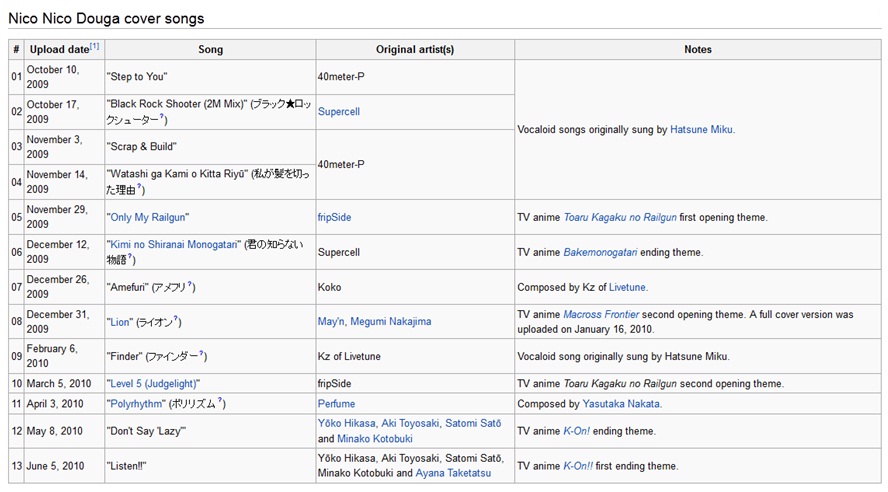Click the "Polyrhythm" song link
The image size is (888, 492).
click(139, 404)
